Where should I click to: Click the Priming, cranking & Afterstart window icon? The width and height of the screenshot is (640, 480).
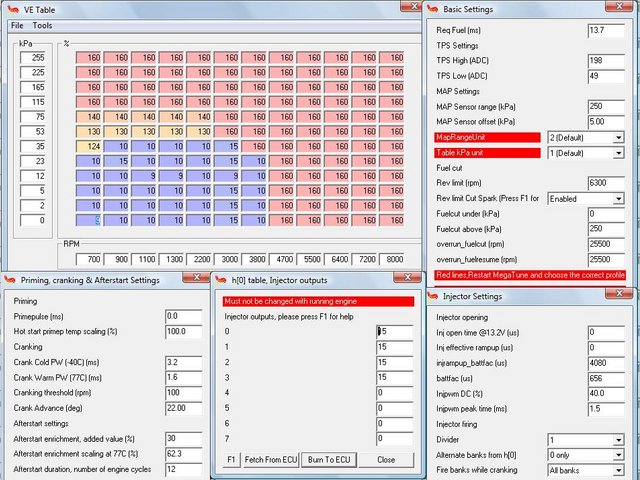(x=9, y=280)
